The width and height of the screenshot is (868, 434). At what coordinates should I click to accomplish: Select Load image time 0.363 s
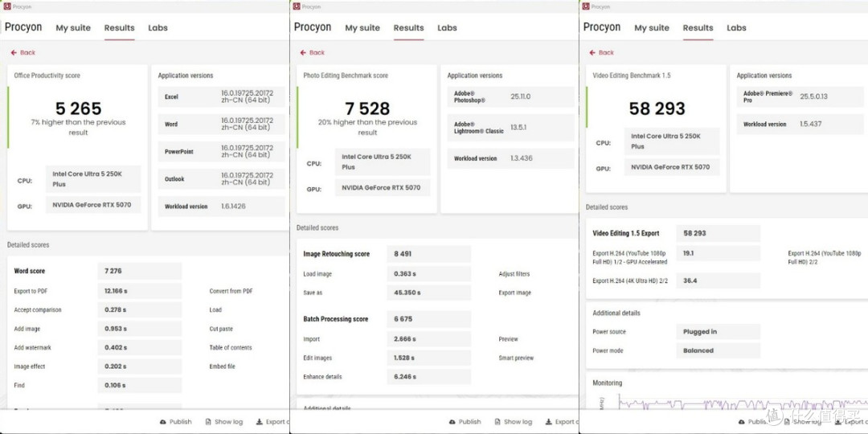pyautogui.click(x=429, y=274)
